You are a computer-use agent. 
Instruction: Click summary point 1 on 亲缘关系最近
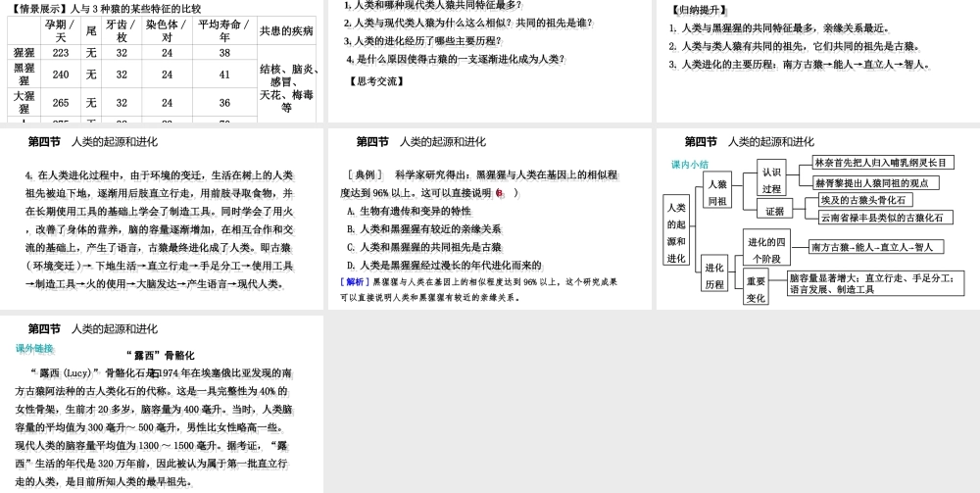click(x=780, y=28)
